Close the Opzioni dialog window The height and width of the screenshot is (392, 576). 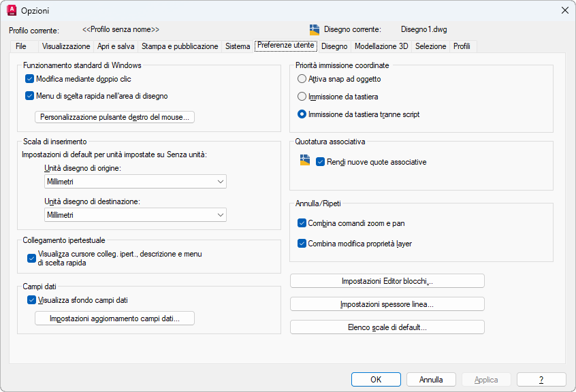click(564, 10)
